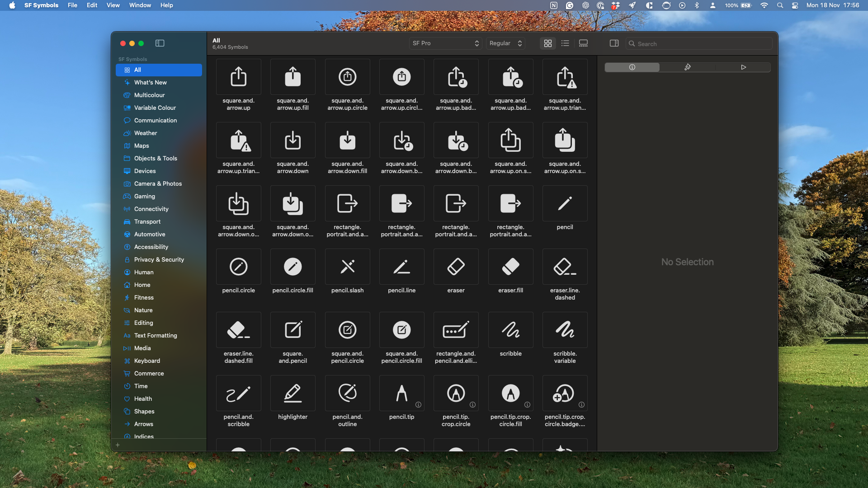The width and height of the screenshot is (868, 488).
Task: Open the Privacy & Security category
Action: coord(159,260)
